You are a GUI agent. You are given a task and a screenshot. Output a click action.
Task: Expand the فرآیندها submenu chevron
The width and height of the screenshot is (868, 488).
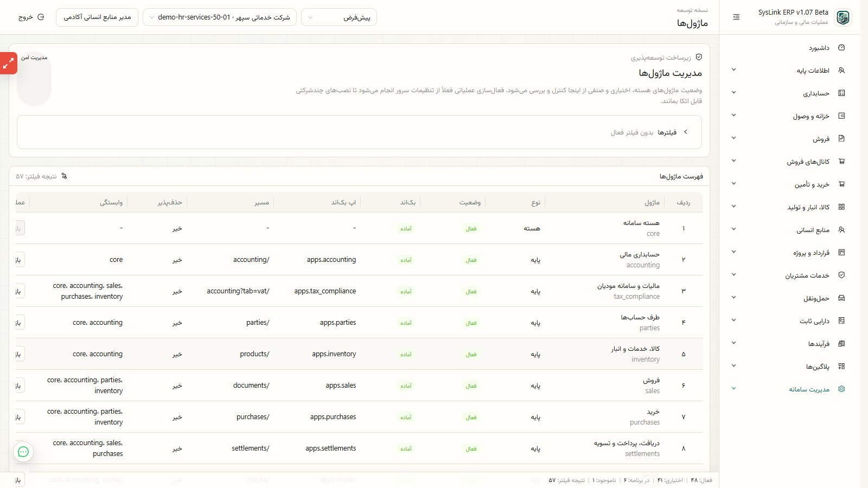(x=733, y=343)
